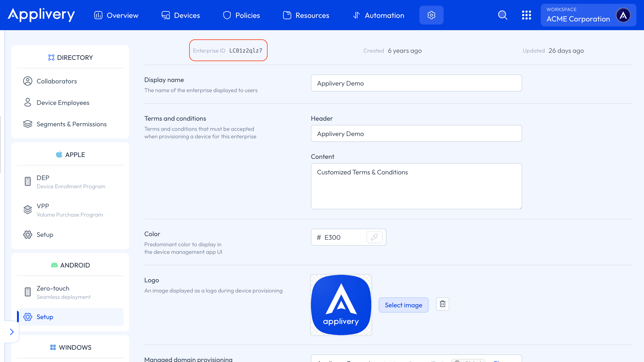Screen dimensions: 644x362
Task: Open Collaborators in the directory
Action: 57,81
